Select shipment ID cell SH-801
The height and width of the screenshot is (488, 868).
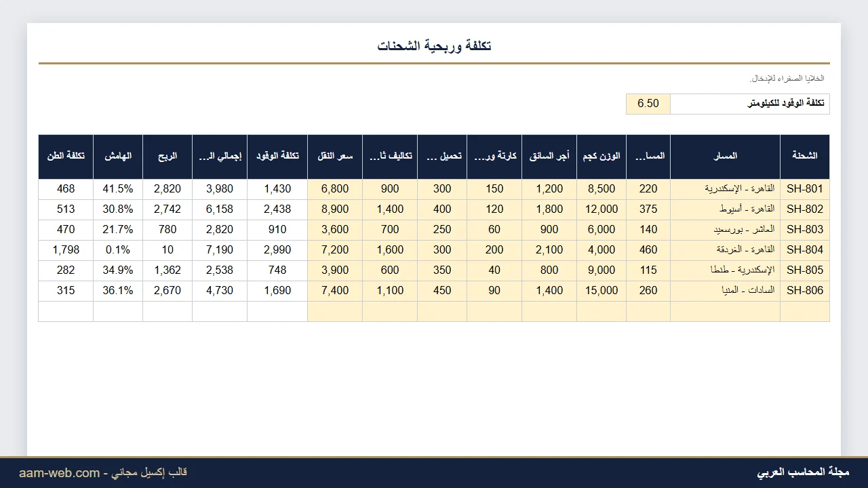pyautogui.click(x=805, y=189)
